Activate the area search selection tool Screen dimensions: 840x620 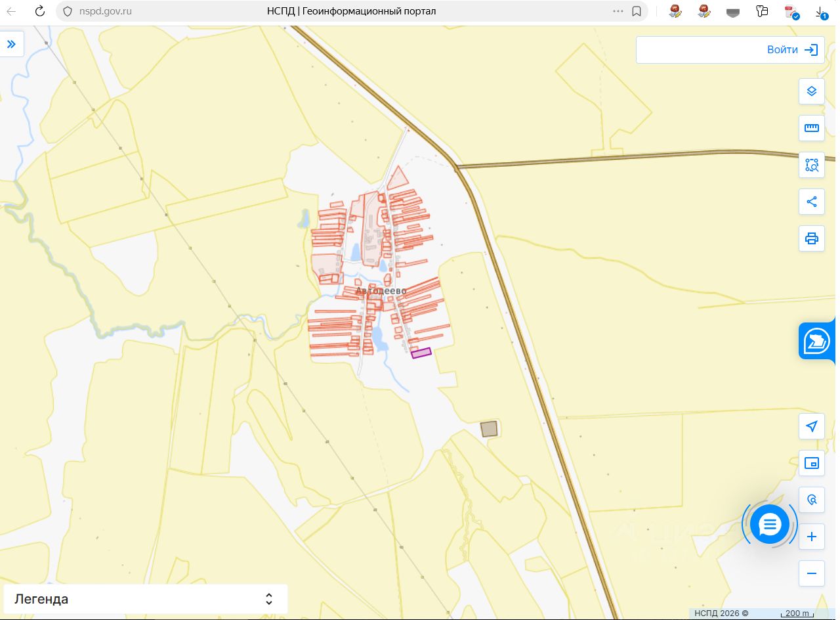(x=811, y=165)
